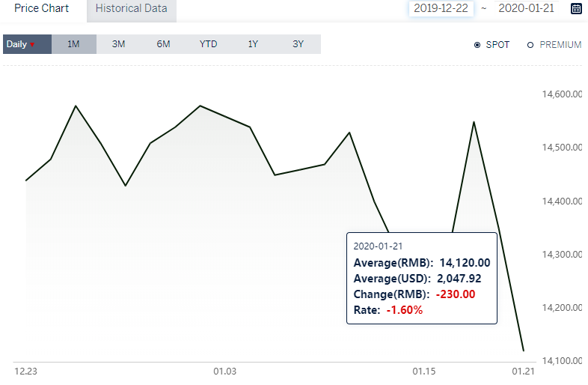Viewport: 588px width, 385px height.
Task: Choose the 3M time range
Action: coord(118,44)
